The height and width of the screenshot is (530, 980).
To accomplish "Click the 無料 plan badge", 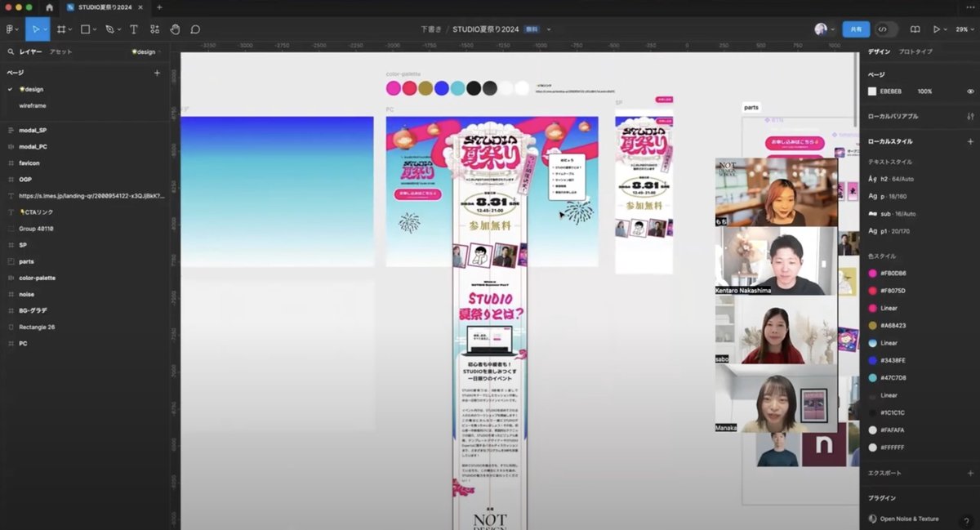I will pos(532,29).
